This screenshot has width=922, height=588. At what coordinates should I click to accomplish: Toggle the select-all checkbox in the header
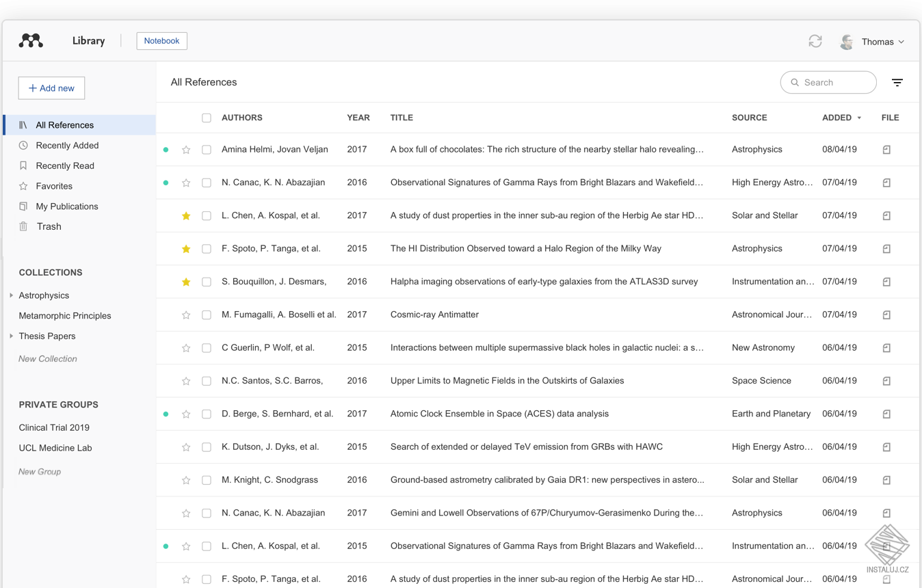coord(207,118)
